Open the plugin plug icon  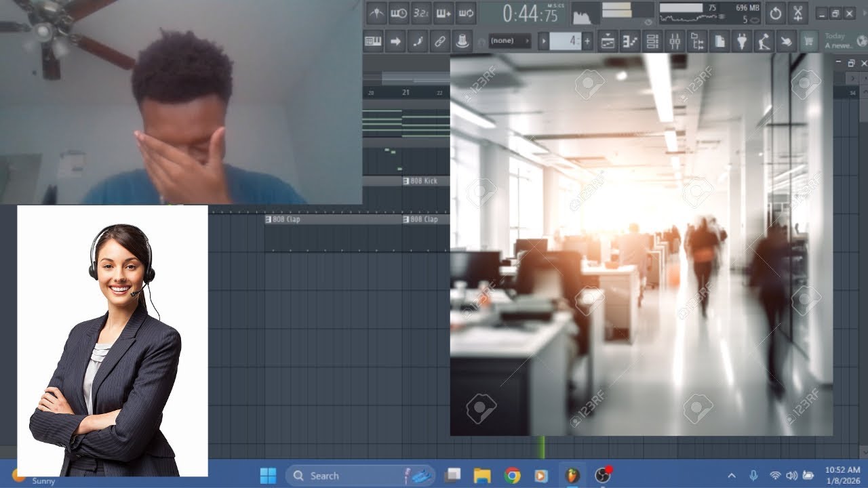coord(742,41)
